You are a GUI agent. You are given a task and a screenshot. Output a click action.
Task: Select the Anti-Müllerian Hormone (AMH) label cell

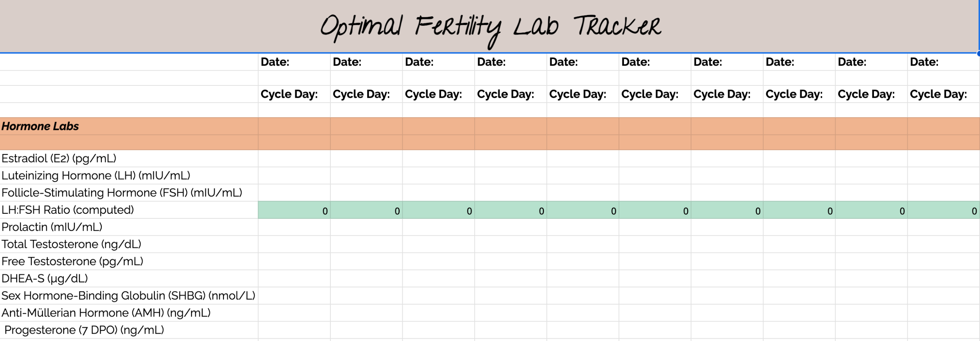pyautogui.click(x=129, y=313)
